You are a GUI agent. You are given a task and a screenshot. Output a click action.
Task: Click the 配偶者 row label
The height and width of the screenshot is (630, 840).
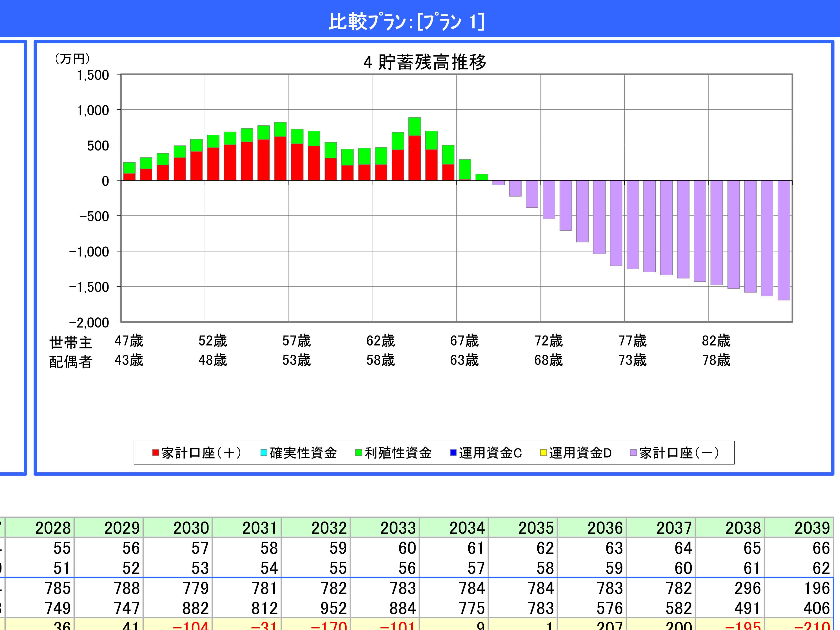[x=71, y=362]
